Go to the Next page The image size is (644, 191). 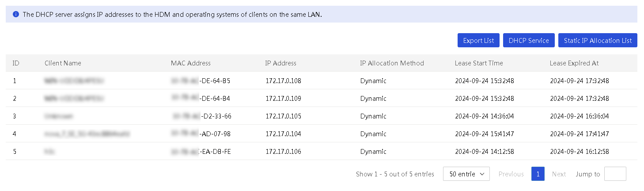click(x=559, y=174)
